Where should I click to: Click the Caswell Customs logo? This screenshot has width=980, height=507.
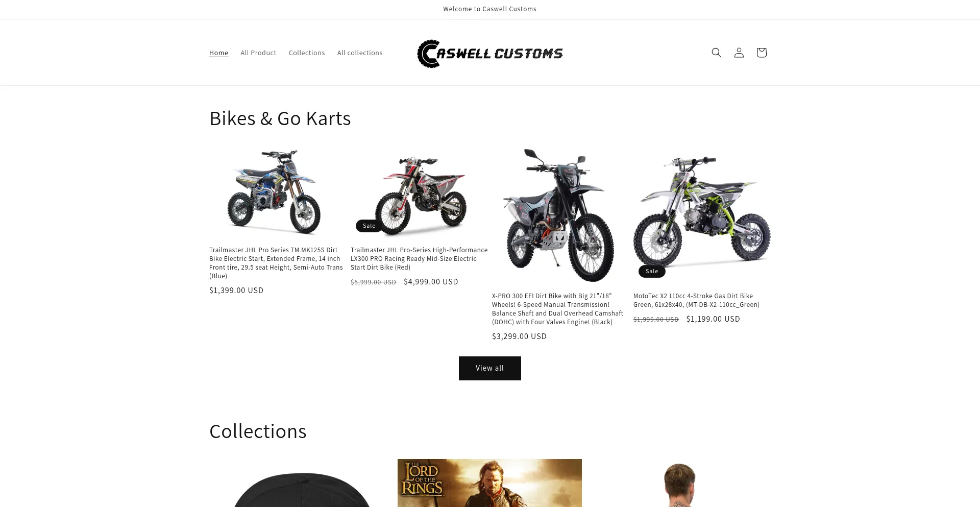click(490, 54)
